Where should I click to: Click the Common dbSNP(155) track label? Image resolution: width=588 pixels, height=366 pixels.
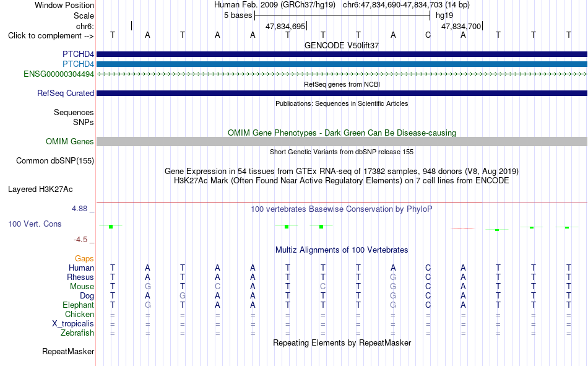point(55,160)
